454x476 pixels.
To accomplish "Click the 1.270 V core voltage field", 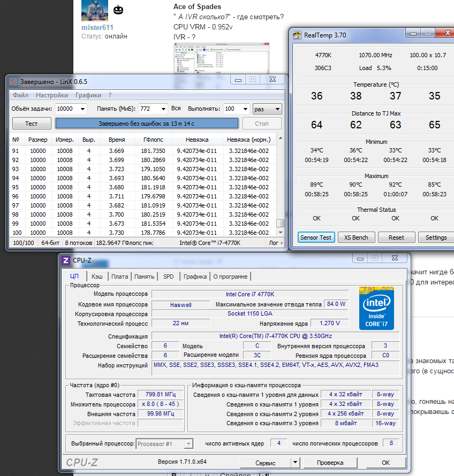I will 330,323.
